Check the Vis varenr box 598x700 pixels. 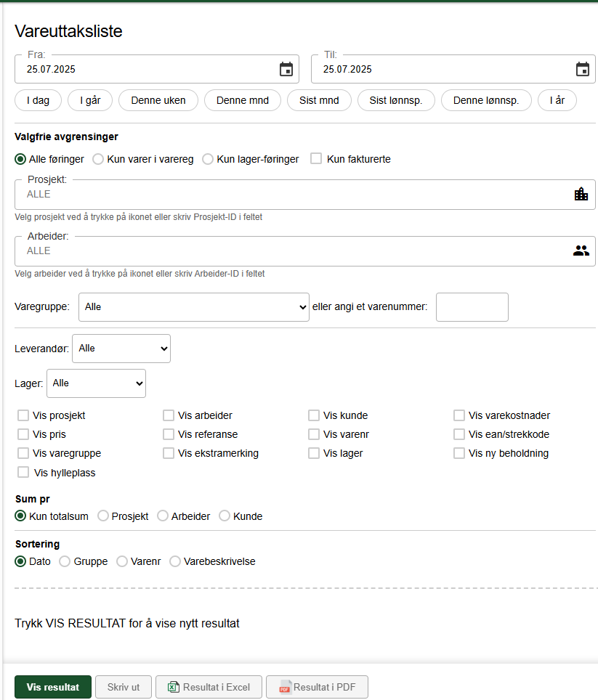pyautogui.click(x=314, y=434)
